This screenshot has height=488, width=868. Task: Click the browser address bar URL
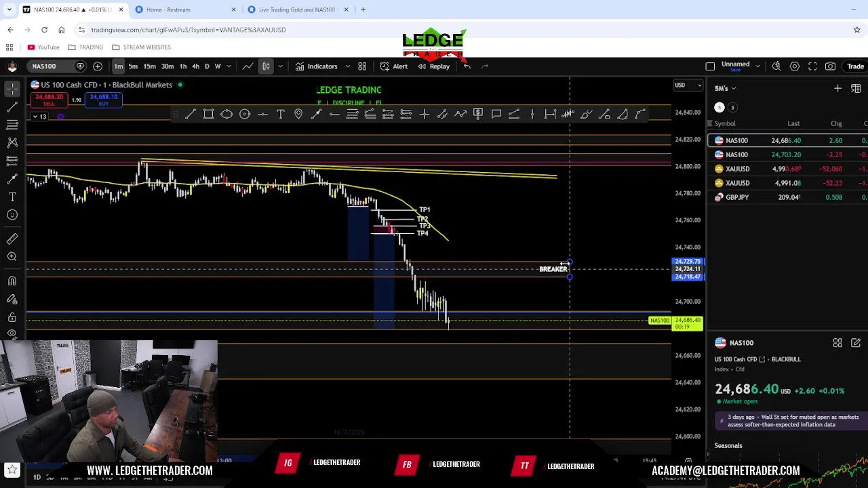pyautogui.click(x=189, y=30)
